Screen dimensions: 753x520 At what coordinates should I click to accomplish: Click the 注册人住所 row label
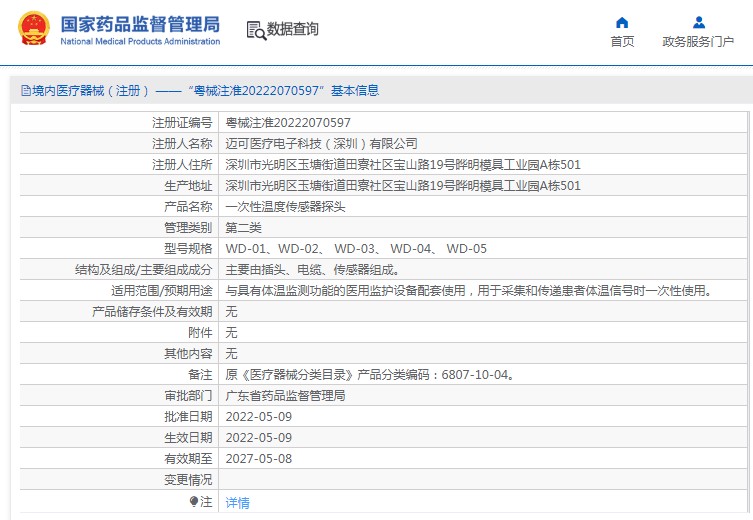tap(182, 165)
